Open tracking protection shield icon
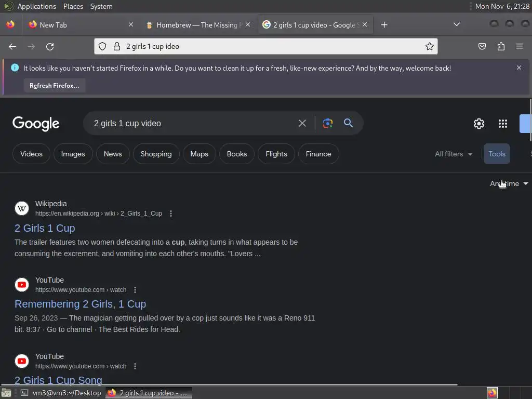Viewport: 532px width, 399px height. 102,46
